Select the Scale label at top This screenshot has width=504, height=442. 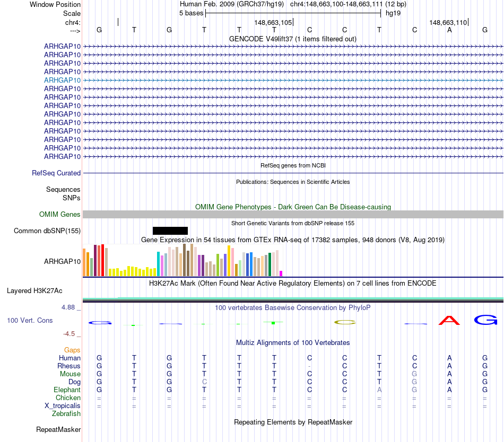pyautogui.click(x=72, y=13)
